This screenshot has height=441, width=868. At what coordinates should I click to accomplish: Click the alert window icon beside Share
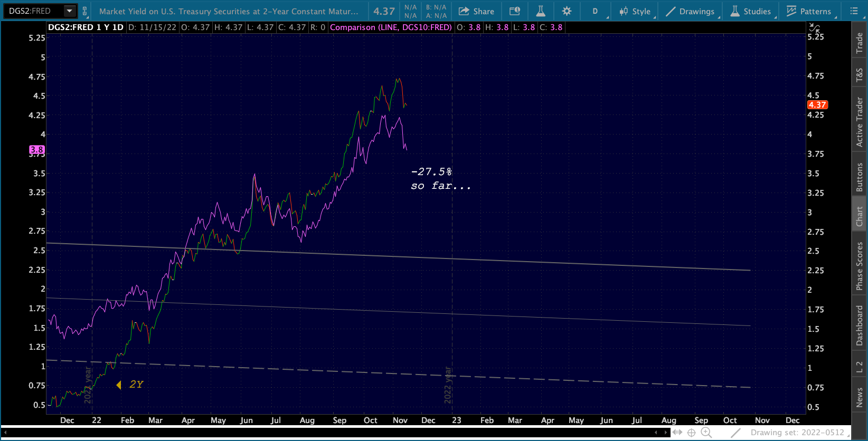pos(514,11)
